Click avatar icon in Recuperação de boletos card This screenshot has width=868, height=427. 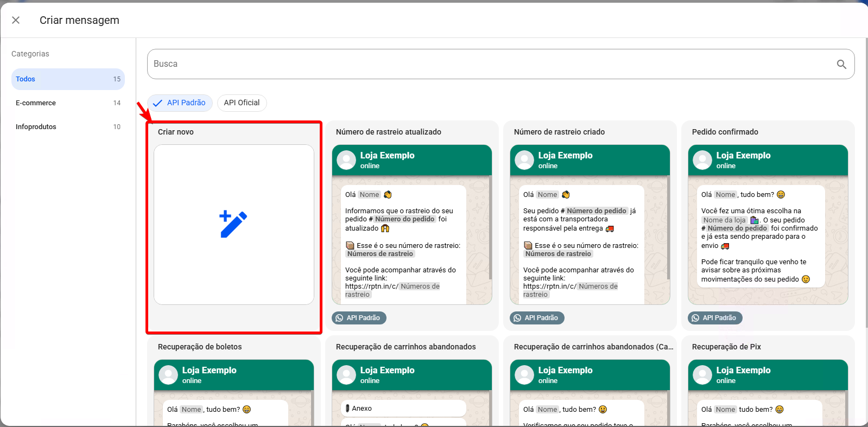pyautogui.click(x=168, y=375)
